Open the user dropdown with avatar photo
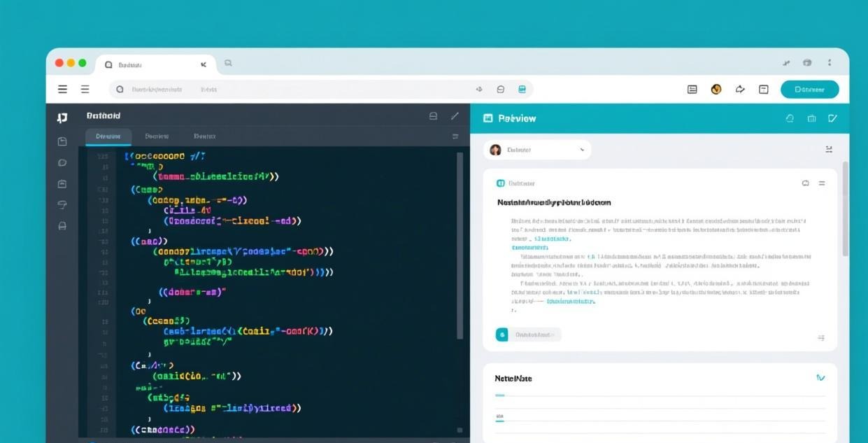Viewport: 868px width, 443px height. click(x=537, y=150)
